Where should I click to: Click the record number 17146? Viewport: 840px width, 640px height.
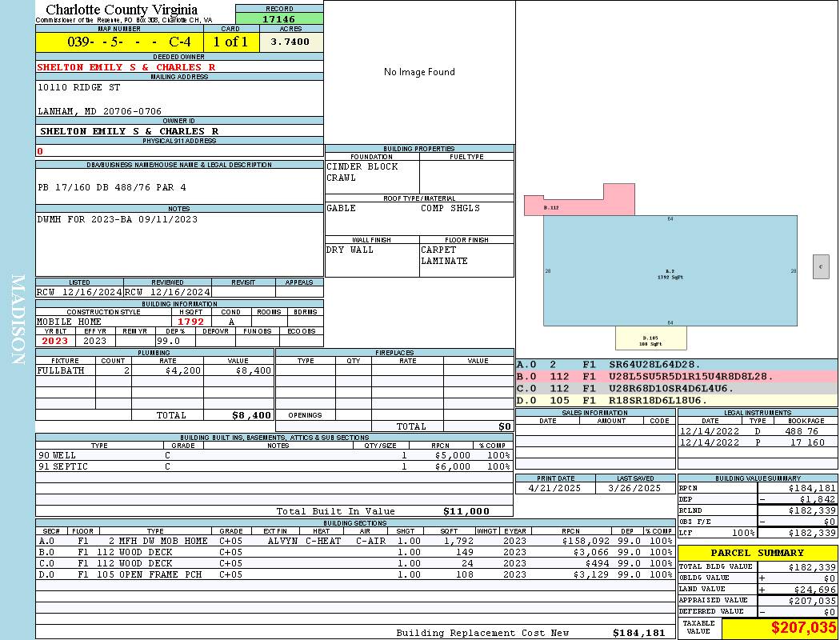click(278, 18)
